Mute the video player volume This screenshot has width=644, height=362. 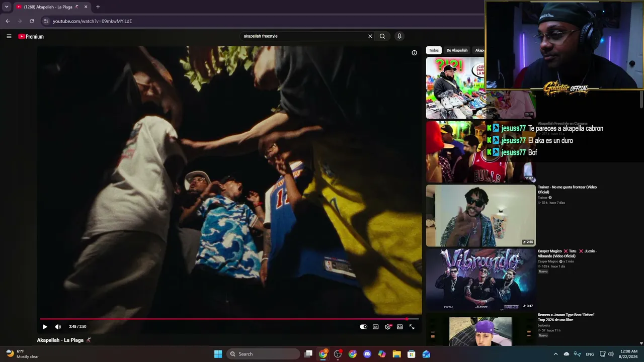point(58,327)
